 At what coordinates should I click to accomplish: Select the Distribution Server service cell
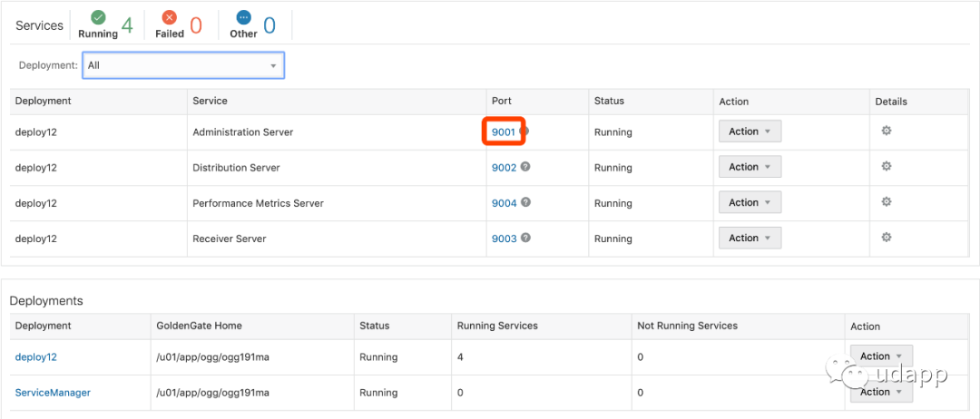click(337, 168)
